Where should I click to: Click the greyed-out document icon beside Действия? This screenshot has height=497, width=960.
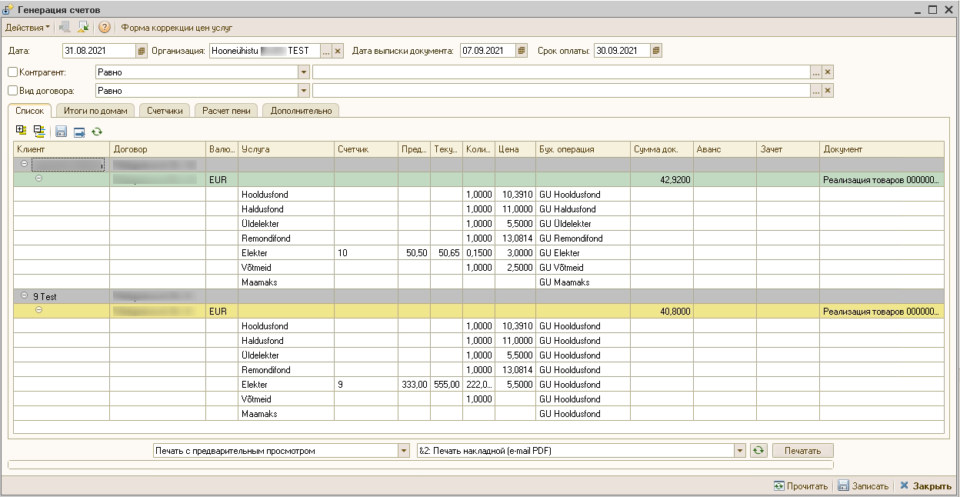point(64,28)
